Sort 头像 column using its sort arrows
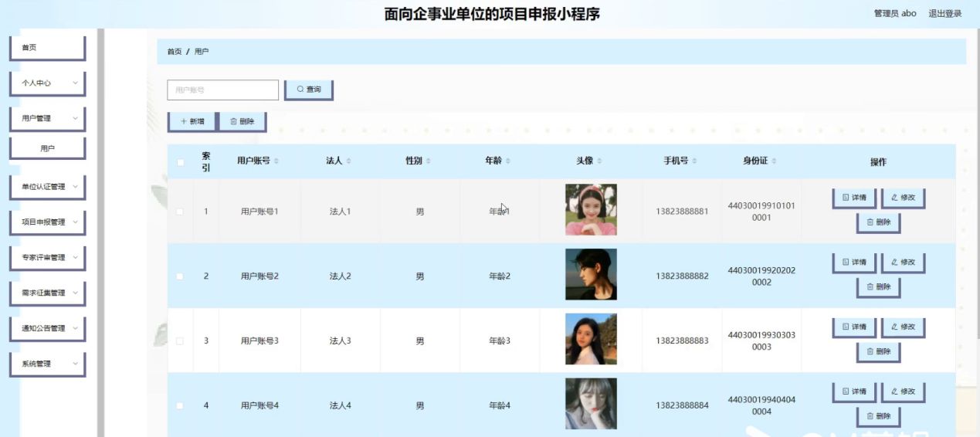 (x=599, y=161)
